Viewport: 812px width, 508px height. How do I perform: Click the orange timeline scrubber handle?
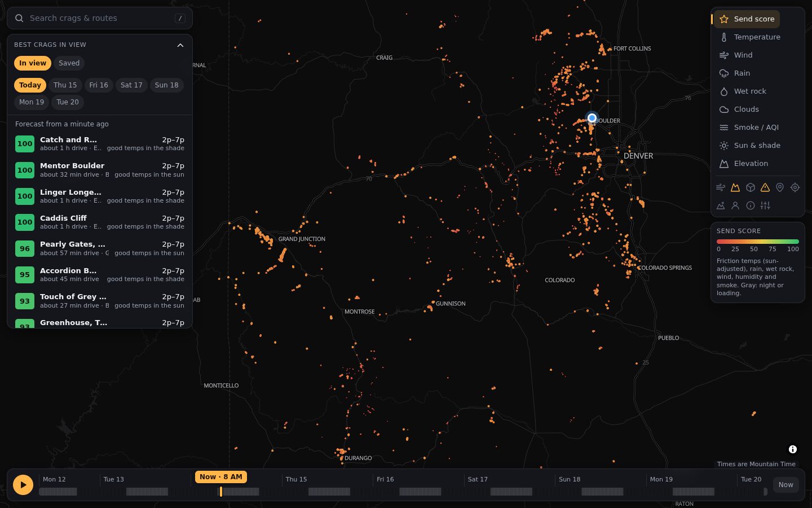[x=220, y=492]
